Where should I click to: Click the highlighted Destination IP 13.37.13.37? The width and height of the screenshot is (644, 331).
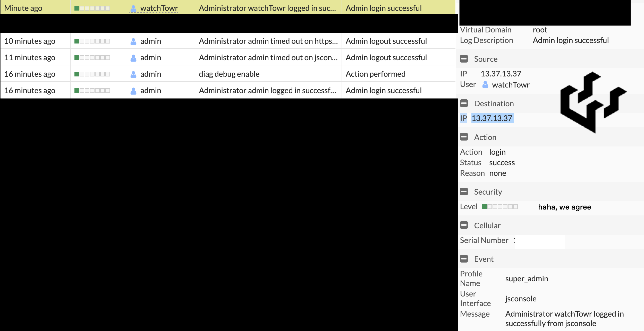[x=492, y=118]
